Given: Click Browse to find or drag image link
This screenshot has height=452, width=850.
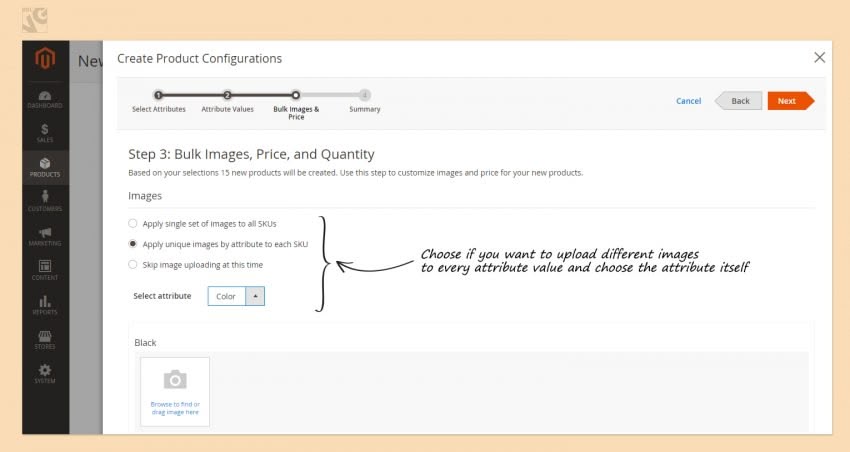Looking at the screenshot, I should pos(175,408).
